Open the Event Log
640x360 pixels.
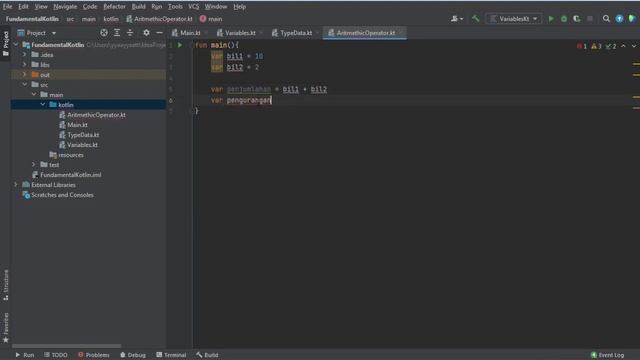607,355
